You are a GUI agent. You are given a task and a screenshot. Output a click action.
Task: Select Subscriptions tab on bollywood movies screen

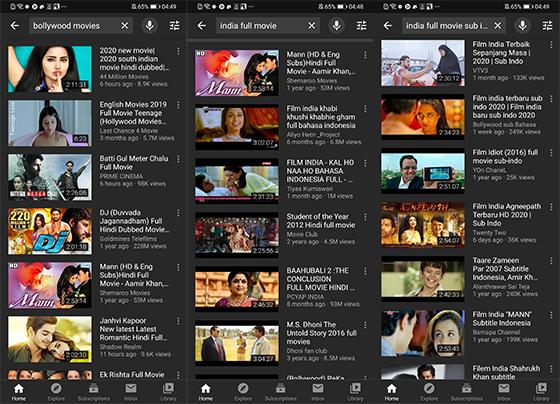point(94,392)
